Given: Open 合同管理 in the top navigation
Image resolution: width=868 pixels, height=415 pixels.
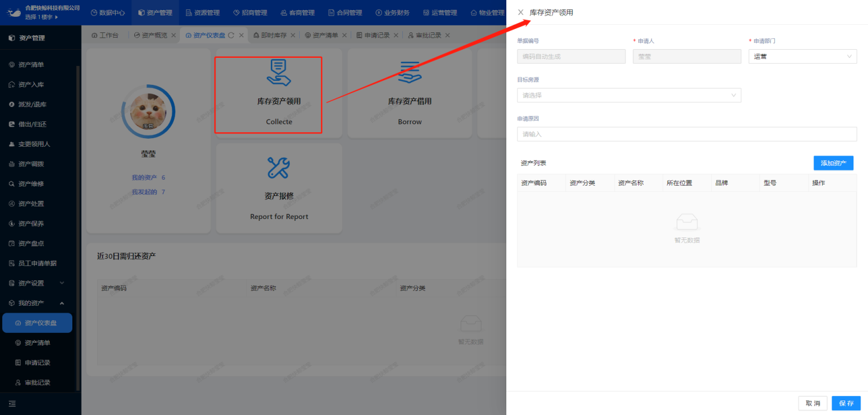Looking at the screenshot, I should click(x=345, y=12).
